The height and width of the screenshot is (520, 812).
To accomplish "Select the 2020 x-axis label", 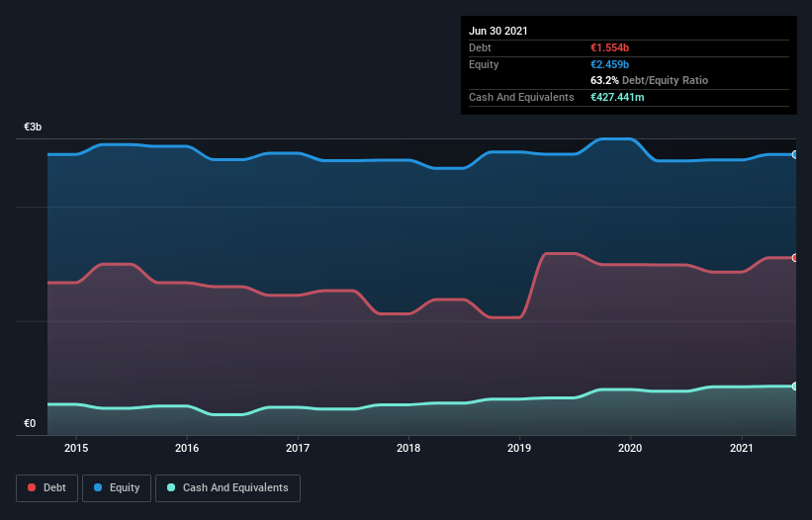I will tap(630, 448).
